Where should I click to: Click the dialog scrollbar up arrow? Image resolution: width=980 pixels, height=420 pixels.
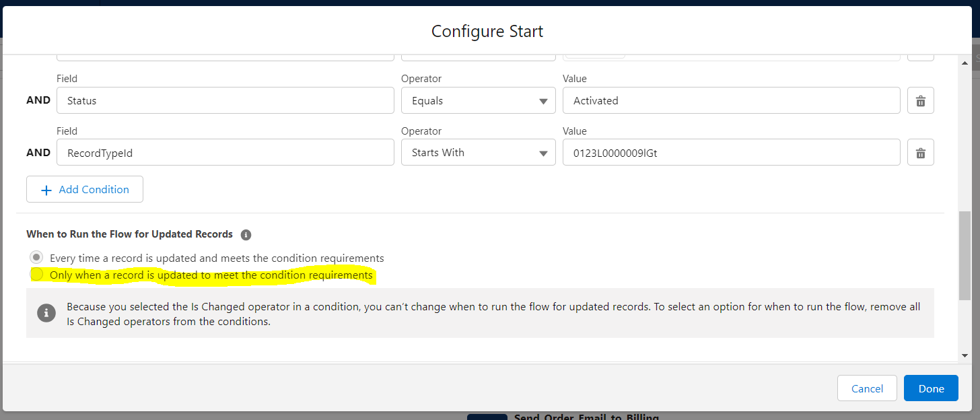point(965,63)
